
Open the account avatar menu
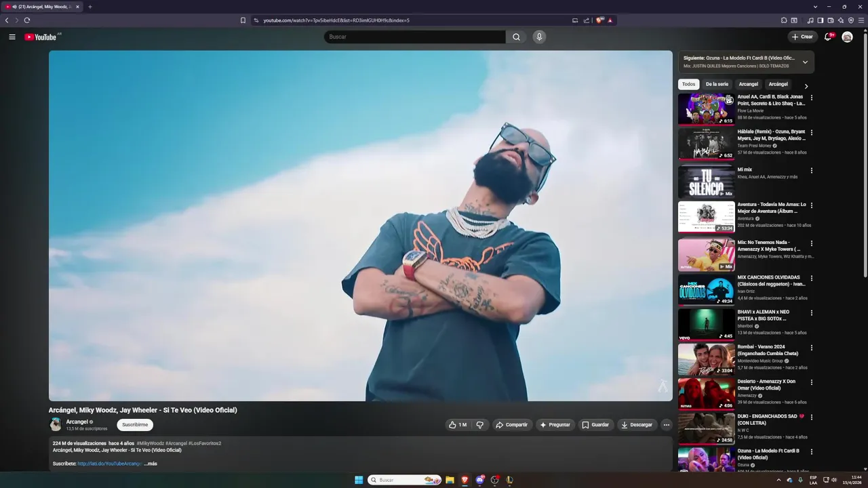click(x=847, y=37)
